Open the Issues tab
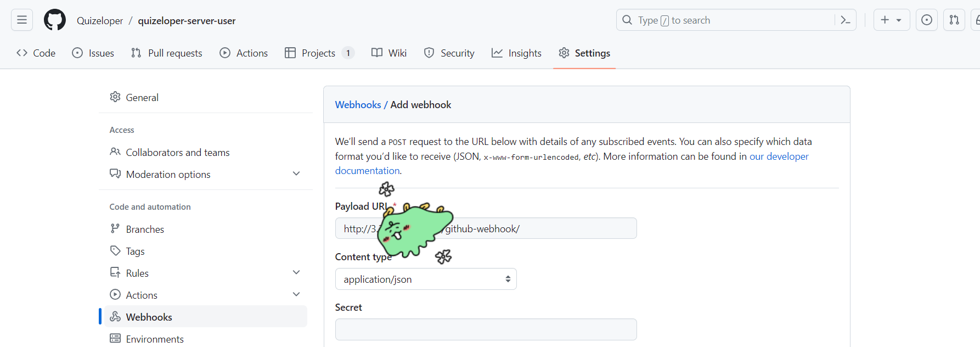The height and width of the screenshot is (347, 980). coord(93,53)
